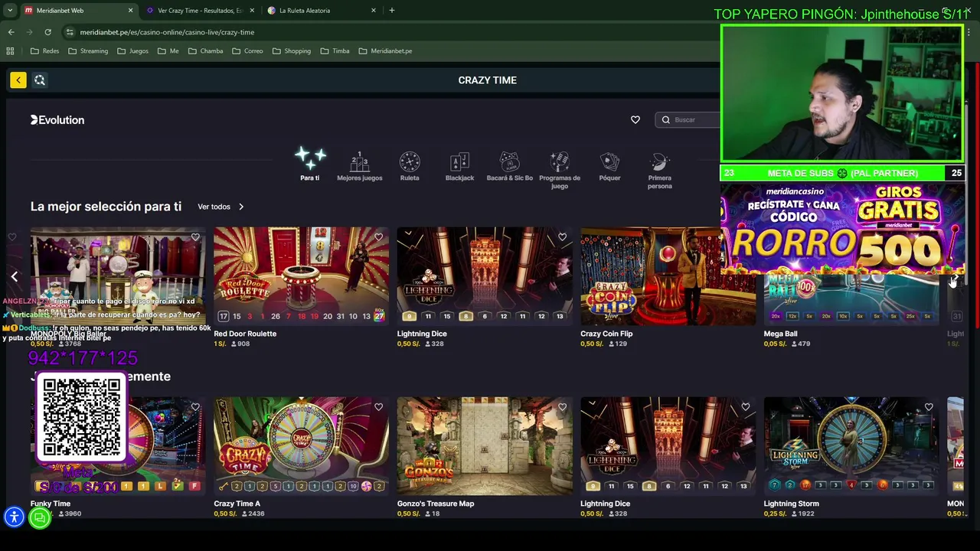Select the Bacará & Sic Bo category
The image size is (980, 551).
[x=510, y=166]
